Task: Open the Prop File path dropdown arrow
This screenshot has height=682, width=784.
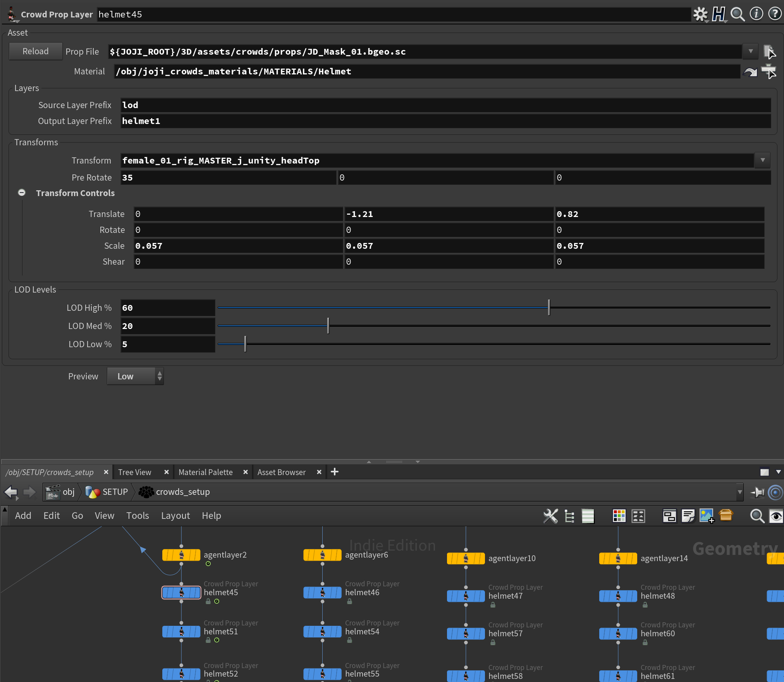Action: tap(751, 52)
